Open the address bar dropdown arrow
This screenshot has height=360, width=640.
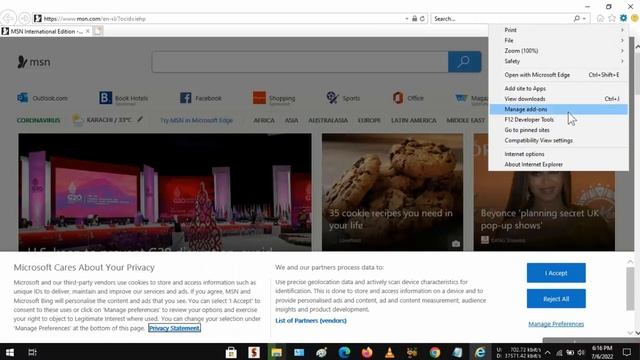coord(407,19)
